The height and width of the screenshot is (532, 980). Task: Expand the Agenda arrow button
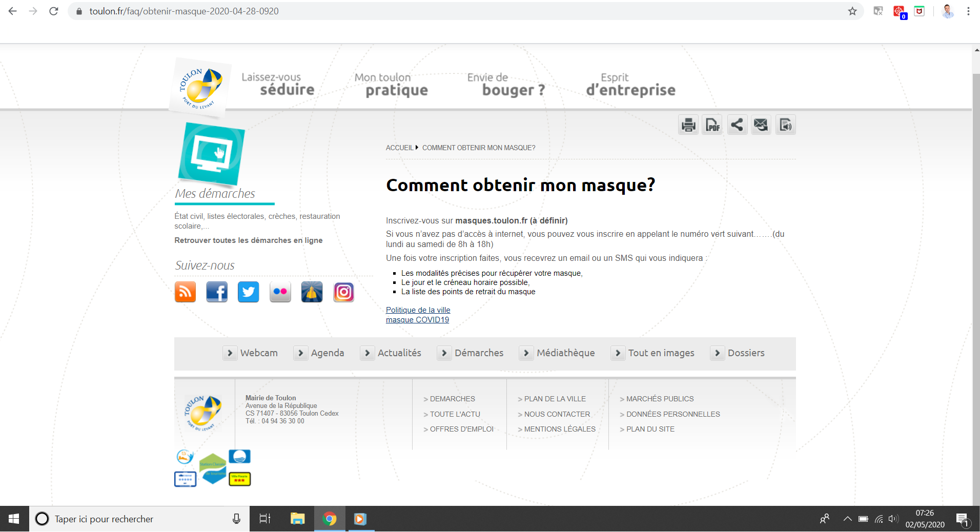point(301,353)
